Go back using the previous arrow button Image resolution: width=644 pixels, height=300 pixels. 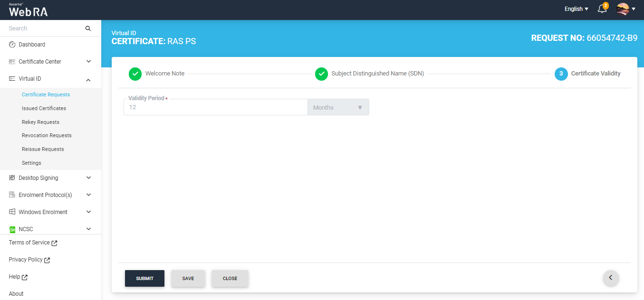611,278
